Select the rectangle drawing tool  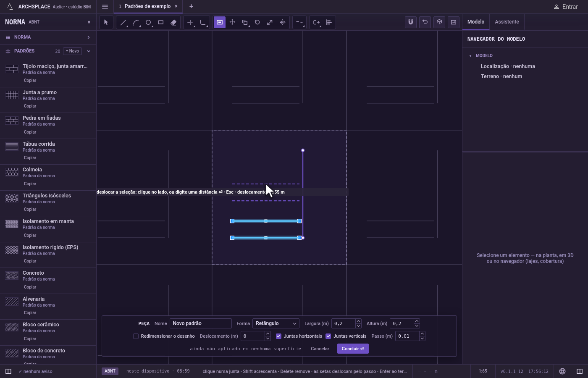(161, 22)
